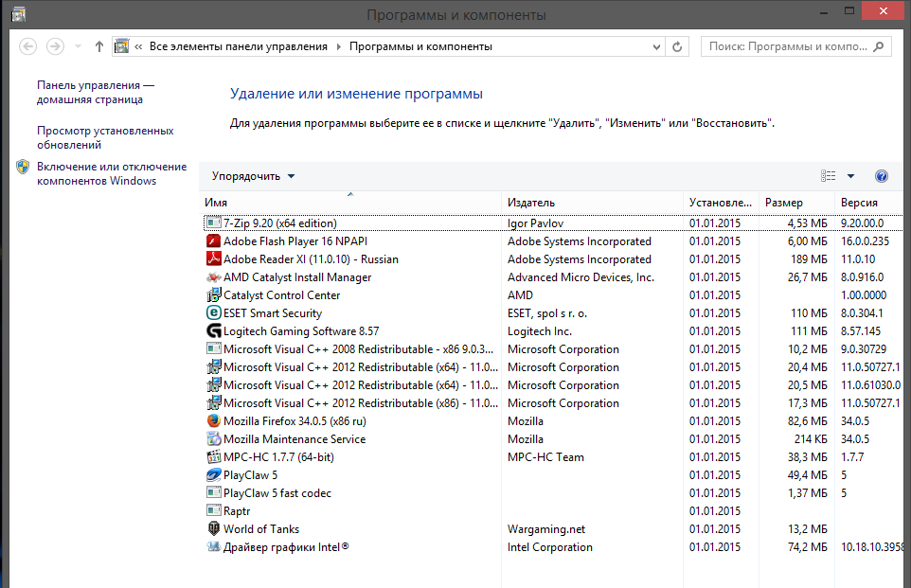Click the Logitech Gaming Software icon
This screenshot has height=588, width=911.
[214, 331]
